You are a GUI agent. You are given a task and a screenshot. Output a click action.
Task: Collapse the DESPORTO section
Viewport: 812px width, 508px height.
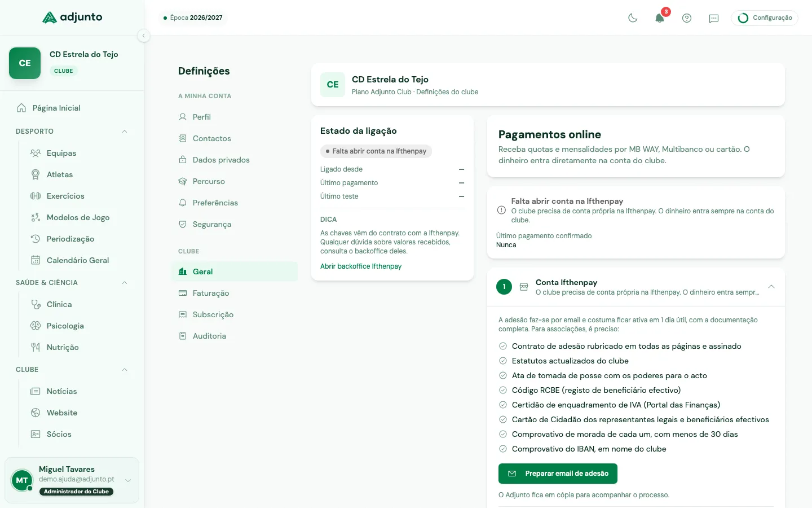coord(125,132)
